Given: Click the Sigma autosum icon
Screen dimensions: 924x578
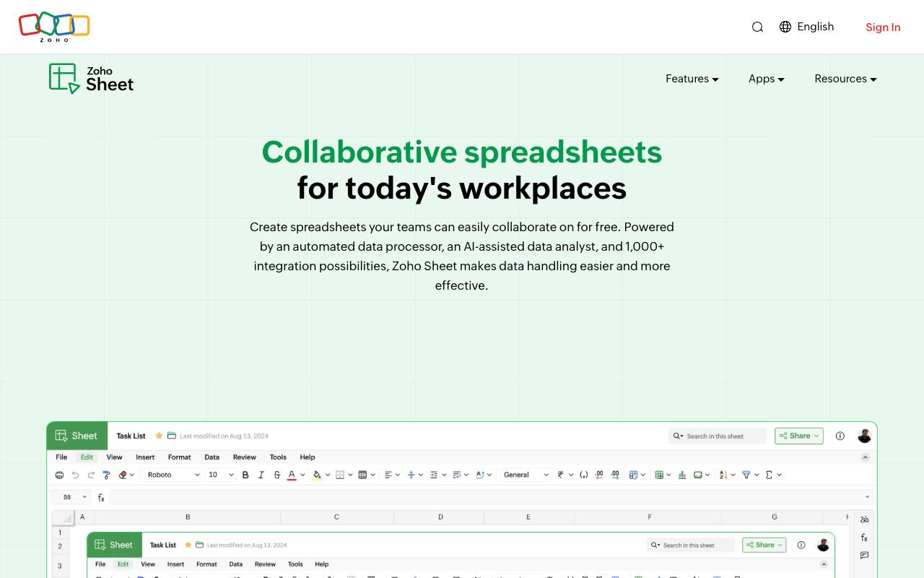Looking at the screenshot, I should [x=769, y=475].
